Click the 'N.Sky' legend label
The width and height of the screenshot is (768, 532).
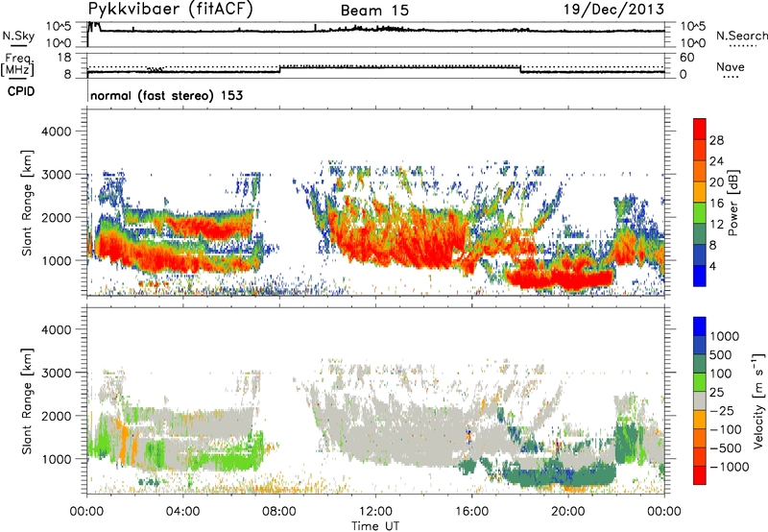tap(18, 36)
